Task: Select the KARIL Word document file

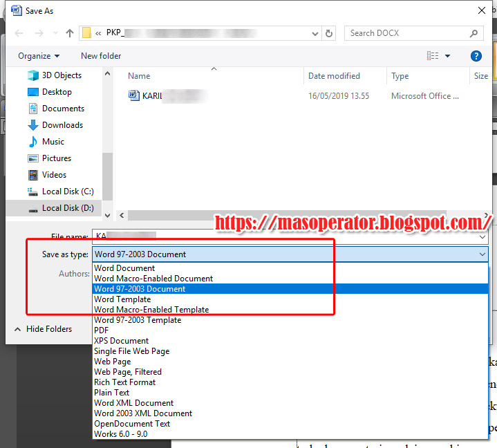Action: click(168, 95)
